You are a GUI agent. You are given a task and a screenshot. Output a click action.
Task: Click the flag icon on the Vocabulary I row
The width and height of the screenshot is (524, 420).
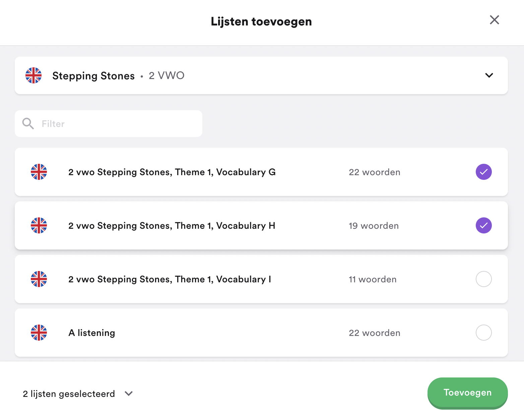tap(39, 279)
